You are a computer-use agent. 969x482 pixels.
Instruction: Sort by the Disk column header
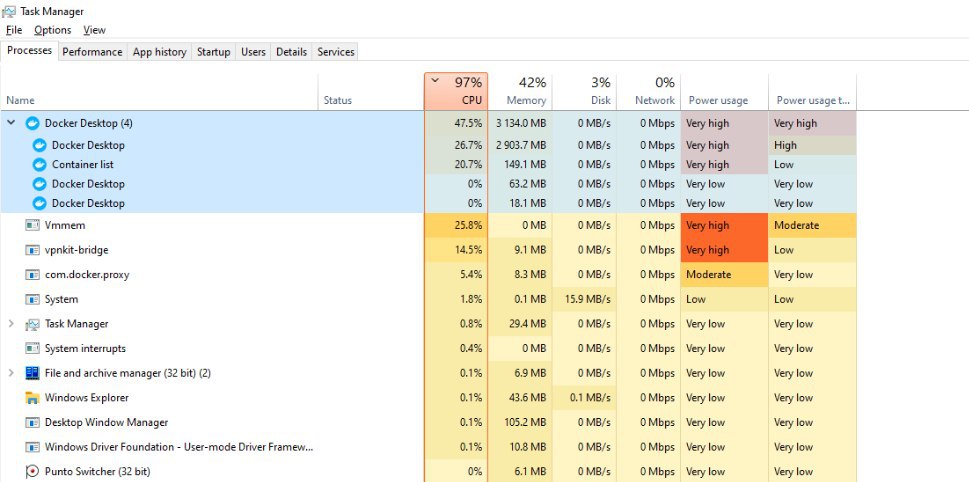tap(585, 91)
